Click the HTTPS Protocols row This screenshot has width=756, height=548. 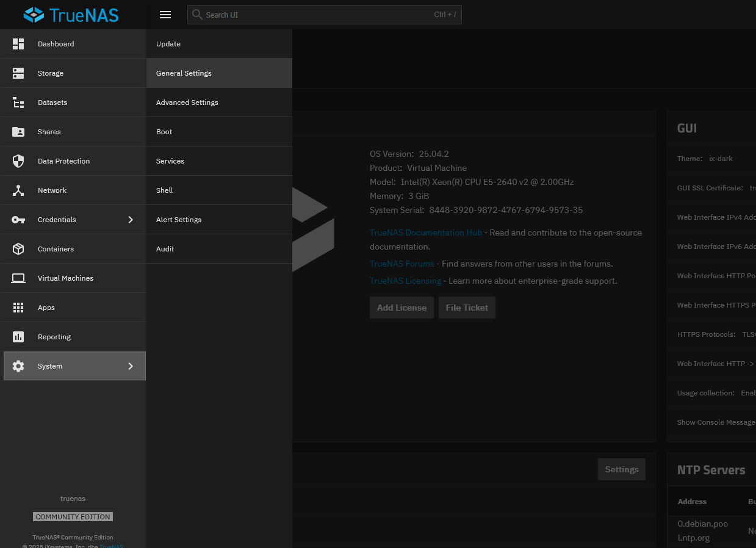(711, 334)
